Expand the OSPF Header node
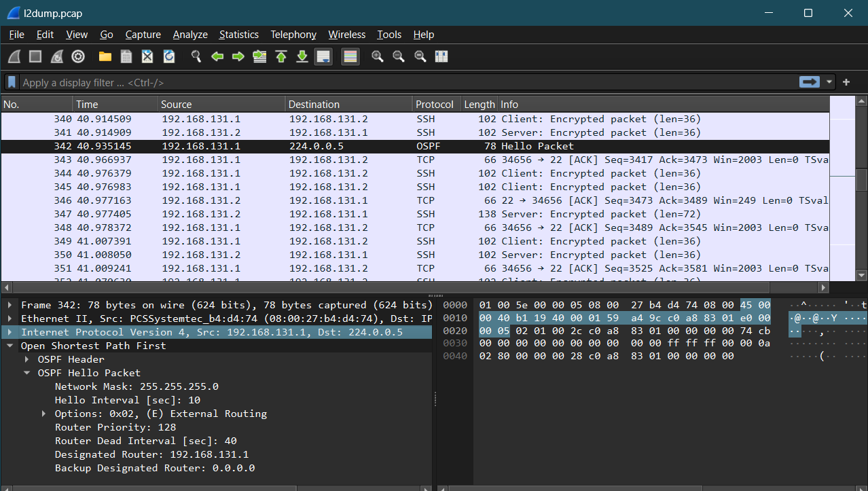Screen dimensions: 868x491 27,359
